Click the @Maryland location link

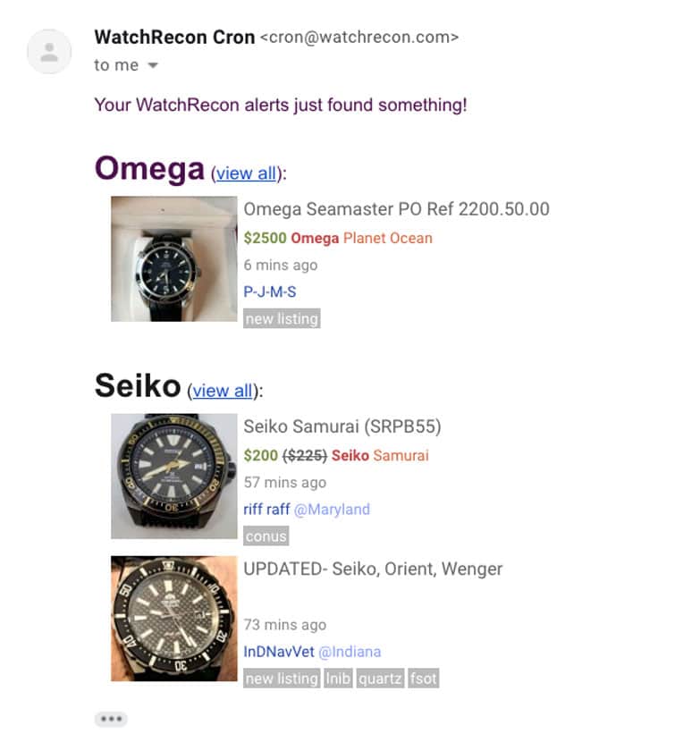click(332, 510)
